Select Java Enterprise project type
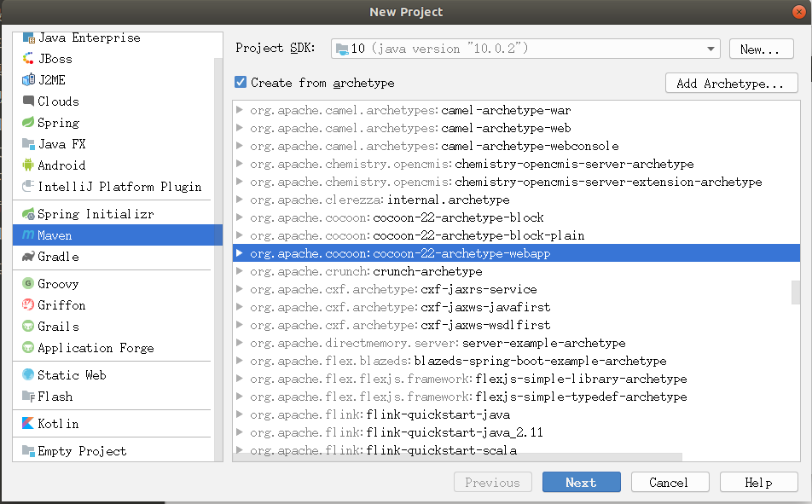The image size is (812, 504). (x=89, y=38)
